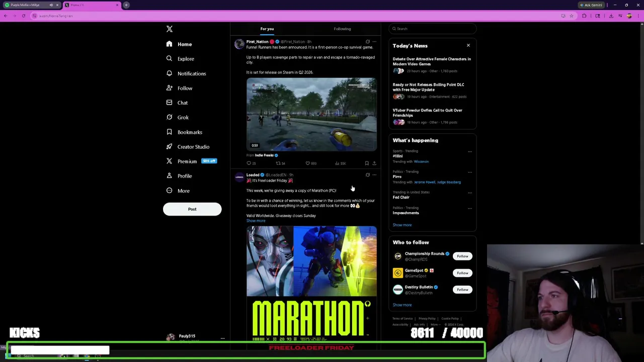Open more options for Pirro trend

coord(470,172)
